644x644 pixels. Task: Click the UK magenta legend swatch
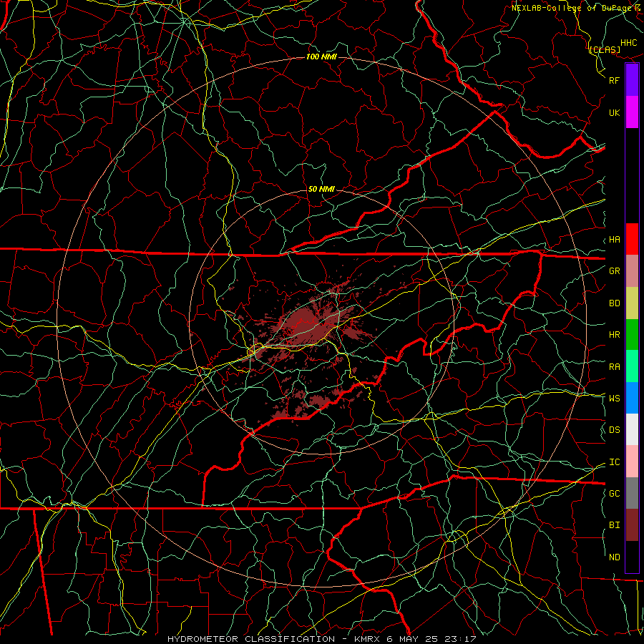(632, 112)
